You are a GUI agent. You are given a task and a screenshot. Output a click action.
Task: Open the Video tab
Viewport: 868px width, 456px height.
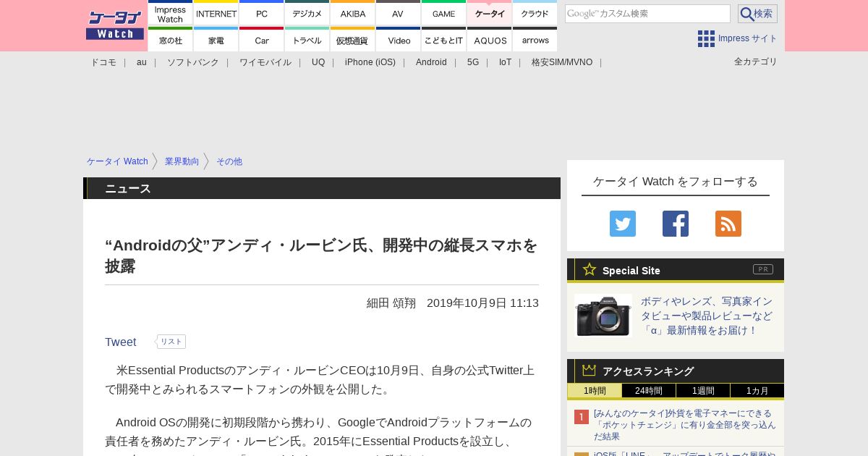click(399, 40)
